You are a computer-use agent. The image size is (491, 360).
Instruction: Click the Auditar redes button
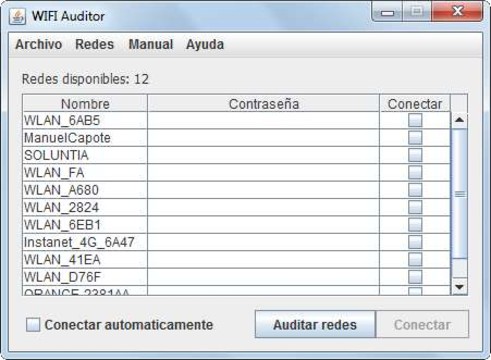pyautogui.click(x=315, y=324)
